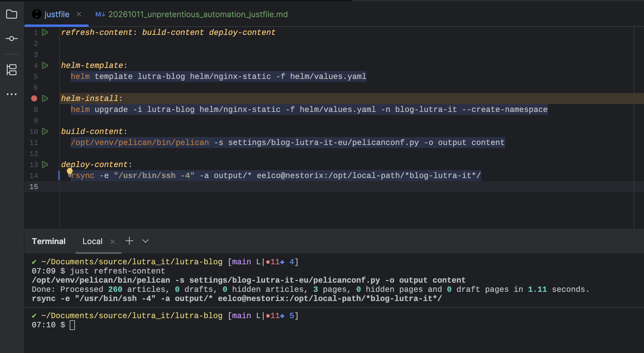644x353 pixels.
Task: Click the justfile tab's file icon
Action: pyautogui.click(x=37, y=14)
